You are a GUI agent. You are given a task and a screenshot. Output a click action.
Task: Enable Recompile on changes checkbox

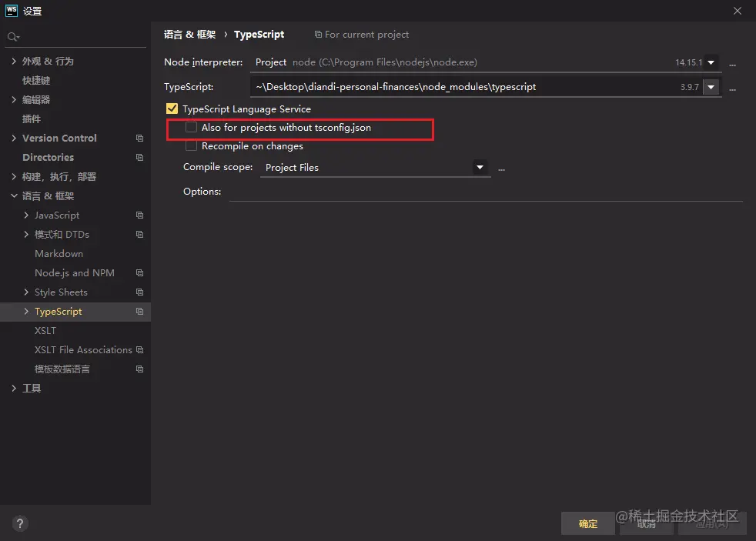[192, 145]
